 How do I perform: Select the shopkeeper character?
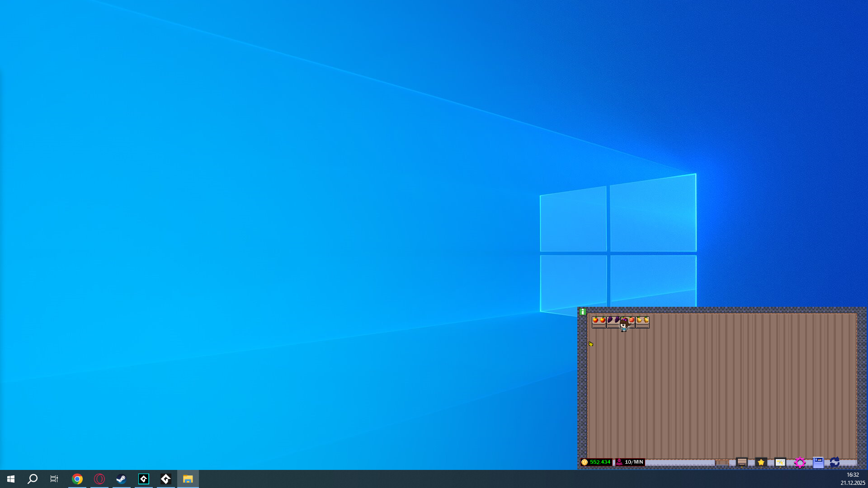click(624, 326)
